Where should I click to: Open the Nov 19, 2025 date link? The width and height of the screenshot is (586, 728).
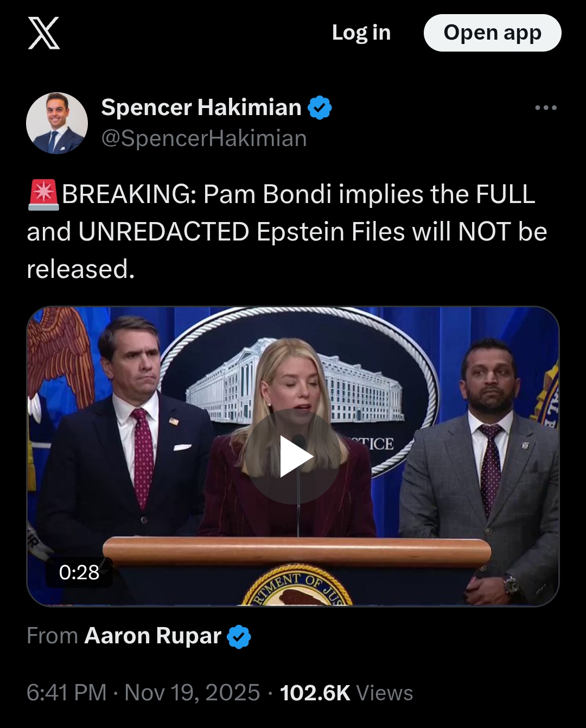click(193, 693)
